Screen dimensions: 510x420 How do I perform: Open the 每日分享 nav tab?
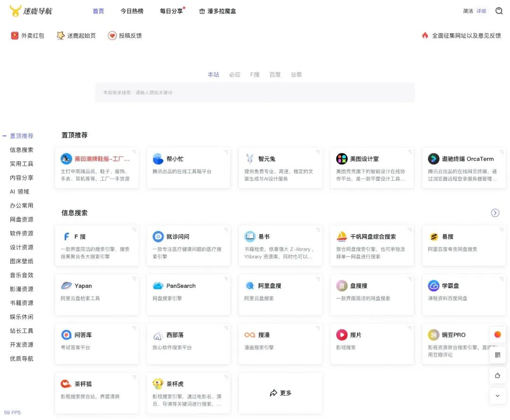171,11
